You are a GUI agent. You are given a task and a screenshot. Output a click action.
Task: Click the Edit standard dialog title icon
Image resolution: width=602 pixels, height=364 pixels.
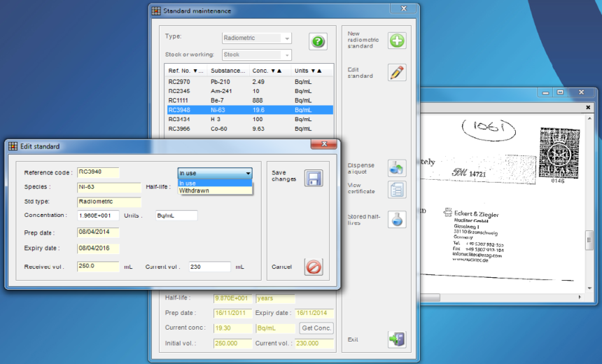13,146
